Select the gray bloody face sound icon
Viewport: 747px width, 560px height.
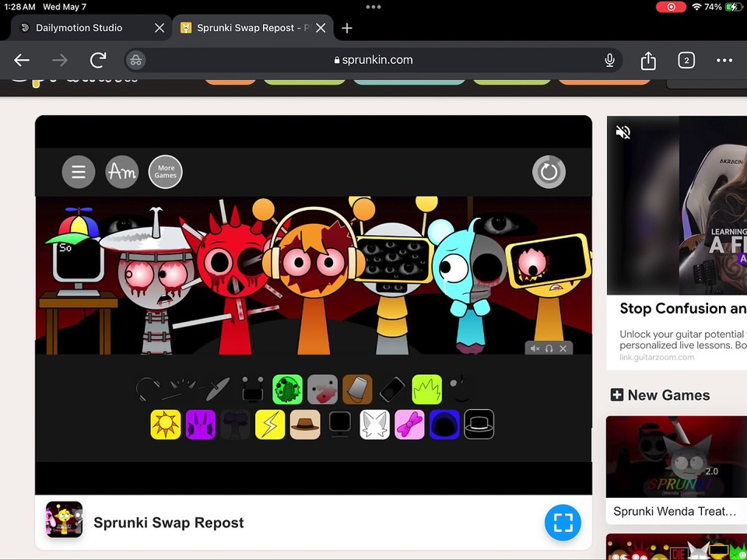point(322,390)
